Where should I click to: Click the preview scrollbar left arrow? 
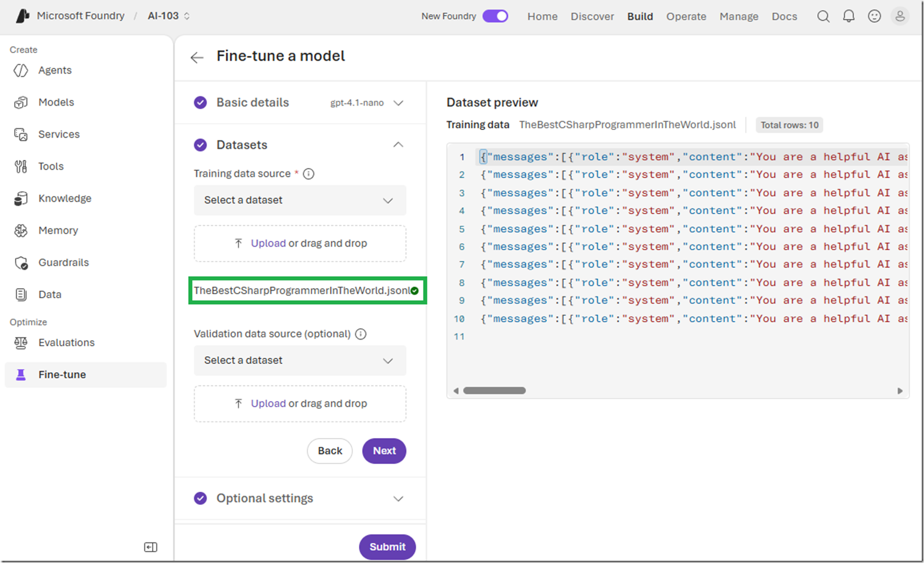[x=456, y=390]
